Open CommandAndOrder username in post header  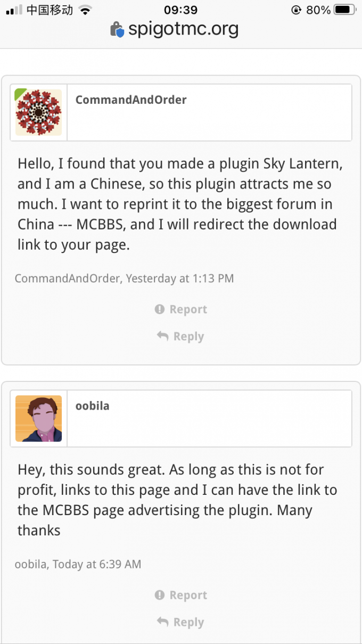131,100
